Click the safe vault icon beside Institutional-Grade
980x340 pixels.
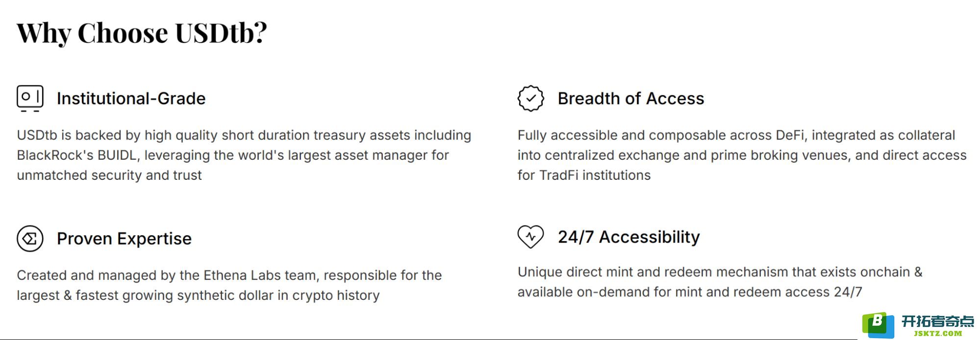pyautogui.click(x=30, y=98)
